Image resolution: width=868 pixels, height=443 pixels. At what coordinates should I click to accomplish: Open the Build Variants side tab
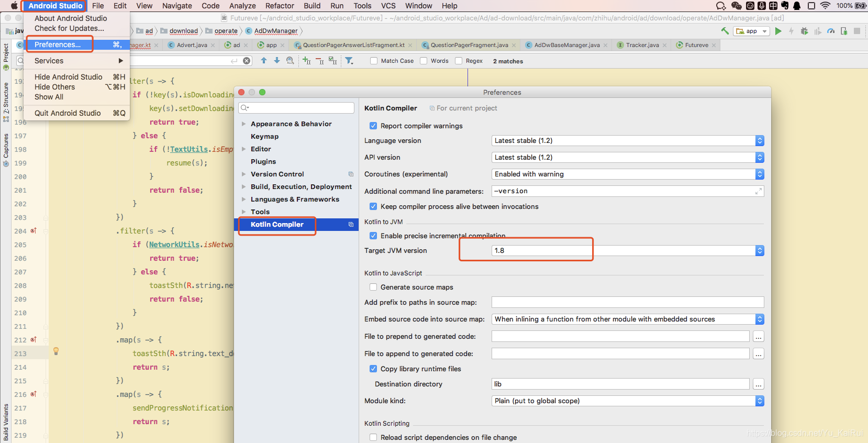tap(6, 422)
